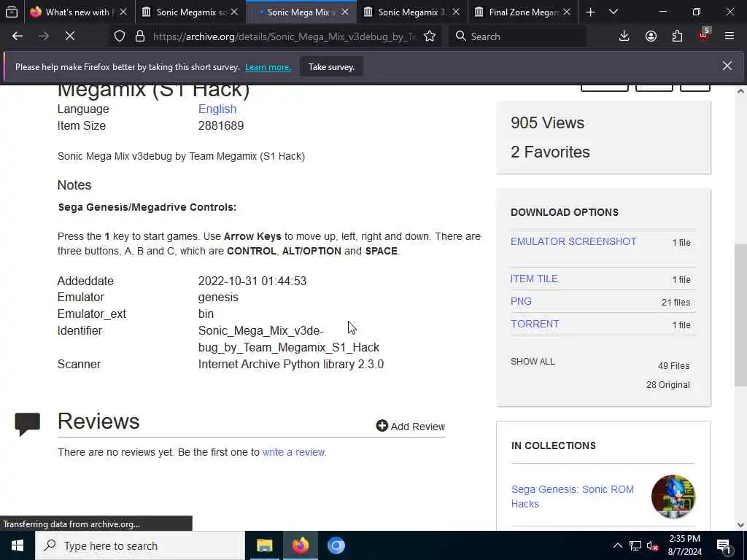Go back to the previous page
747x560 pixels.
click(18, 36)
